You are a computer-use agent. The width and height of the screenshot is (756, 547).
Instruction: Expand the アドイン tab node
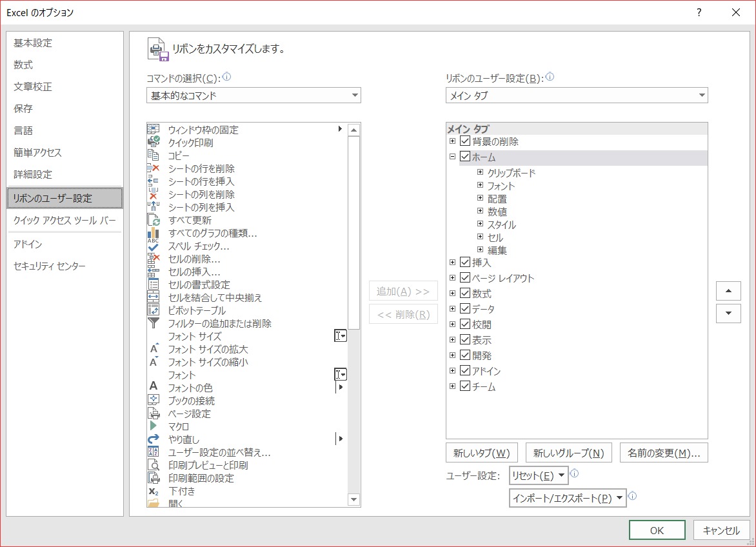tap(452, 371)
